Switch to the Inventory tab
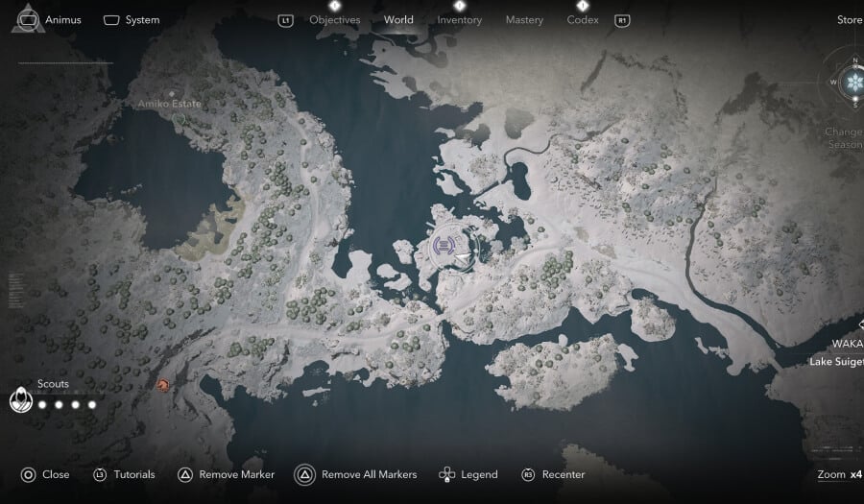The height and width of the screenshot is (504, 864). [460, 20]
